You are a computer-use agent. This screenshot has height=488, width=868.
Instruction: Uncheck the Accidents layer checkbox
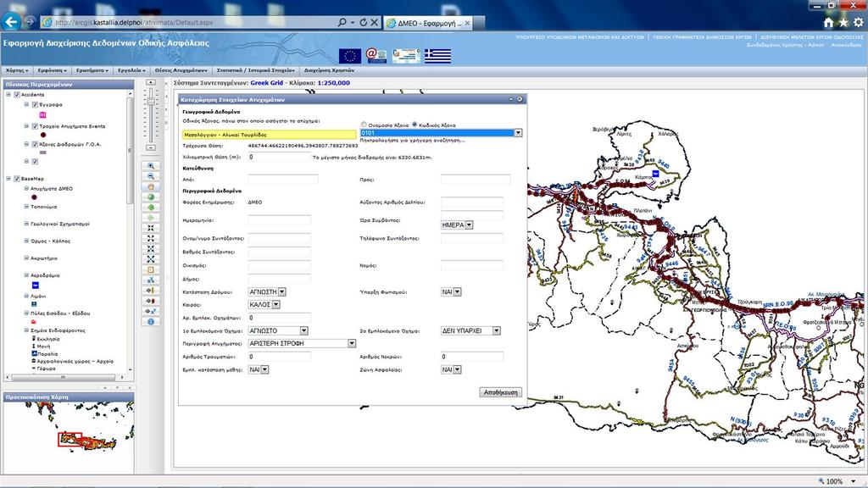tap(17, 95)
